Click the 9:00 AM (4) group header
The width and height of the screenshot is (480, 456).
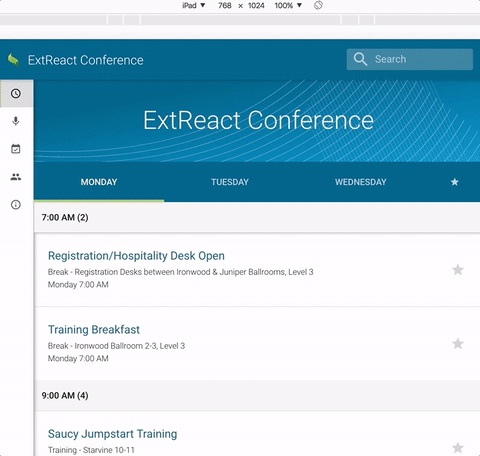[x=257, y=396]
